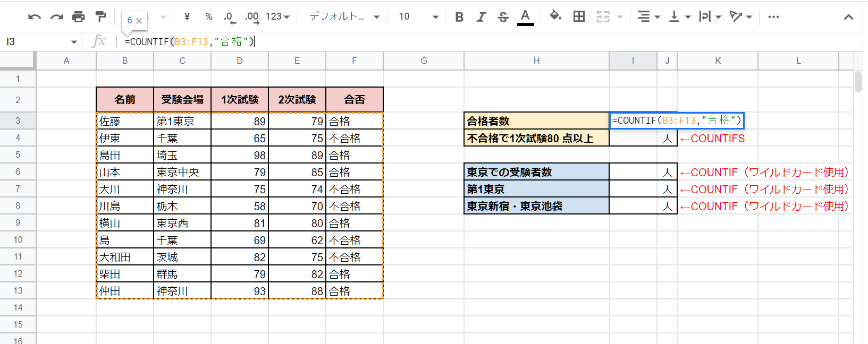This screenshot has width=868, height=344.
Task: Print the spreadsheet
Action: [78, 17]
